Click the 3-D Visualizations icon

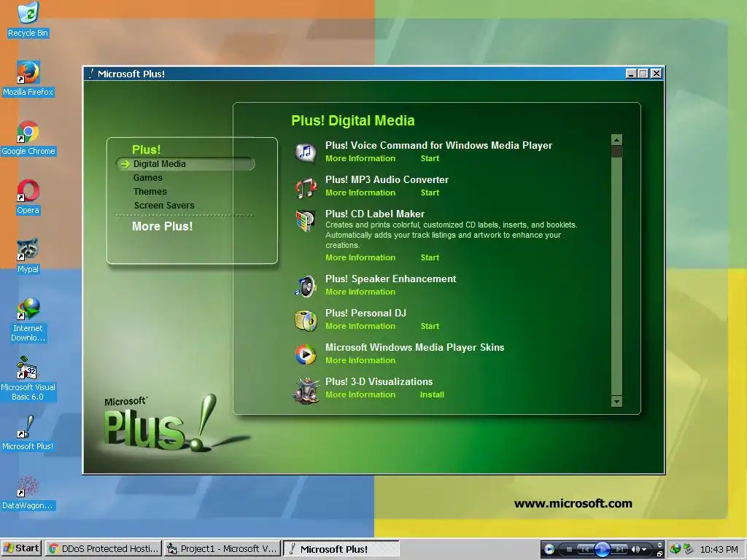(x=306, y=389)
